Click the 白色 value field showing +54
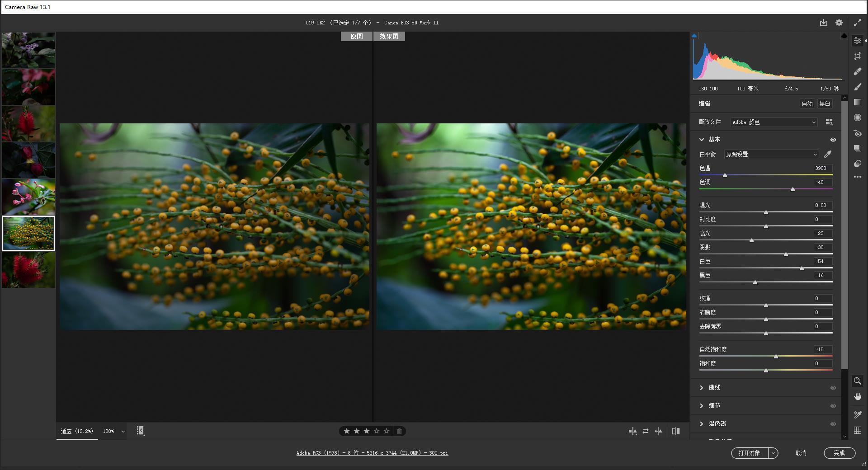This screenshot has width=868, height=470. coord(822,261)
